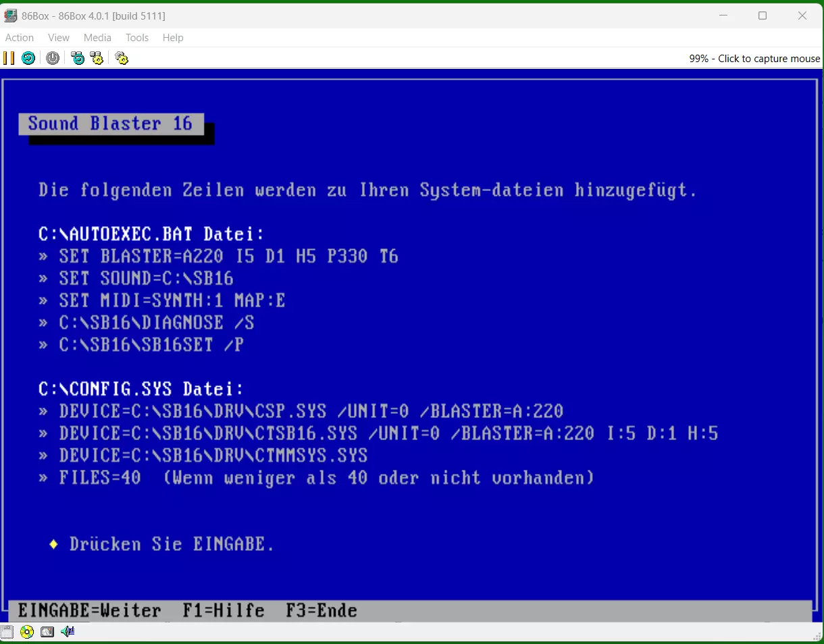The height and width of the screenshot is (644, 824).
Task: Click the ACPI shutdown power icon
Action: (x=53, y=58)
